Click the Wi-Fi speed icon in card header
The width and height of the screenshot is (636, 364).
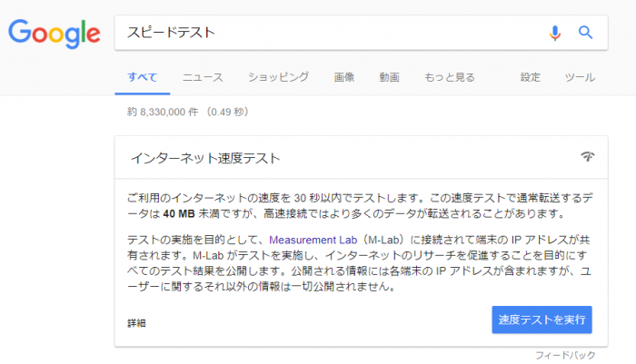tap(587, 156)
